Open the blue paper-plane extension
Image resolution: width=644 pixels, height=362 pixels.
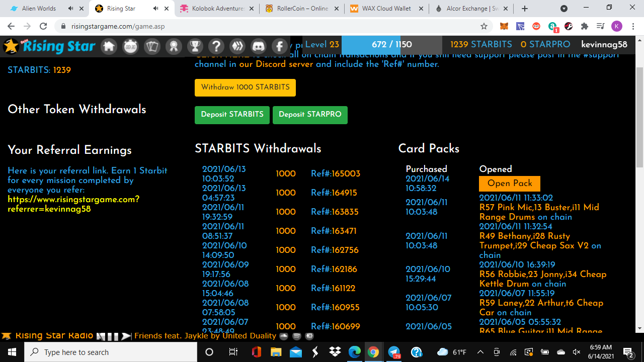pos(520,26)
